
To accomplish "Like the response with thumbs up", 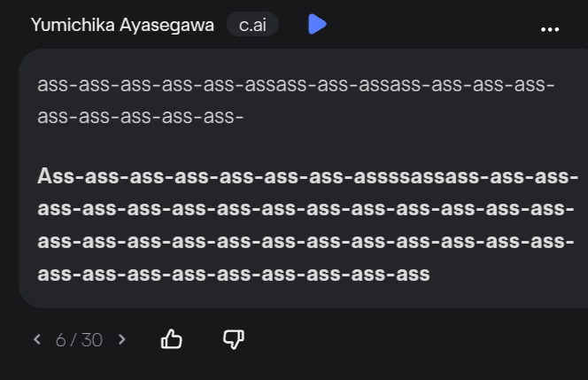I will [x=172, y=338].
